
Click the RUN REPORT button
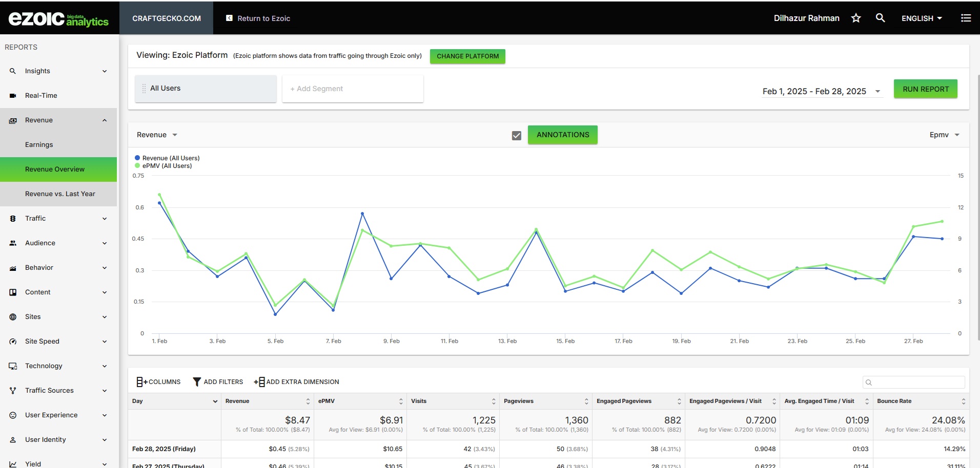coord(926,89)
